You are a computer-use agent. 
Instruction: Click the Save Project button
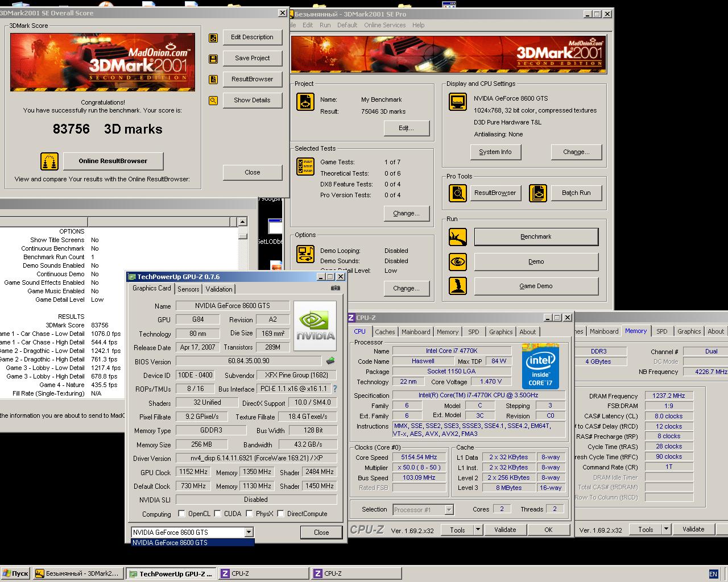(252, 59)
